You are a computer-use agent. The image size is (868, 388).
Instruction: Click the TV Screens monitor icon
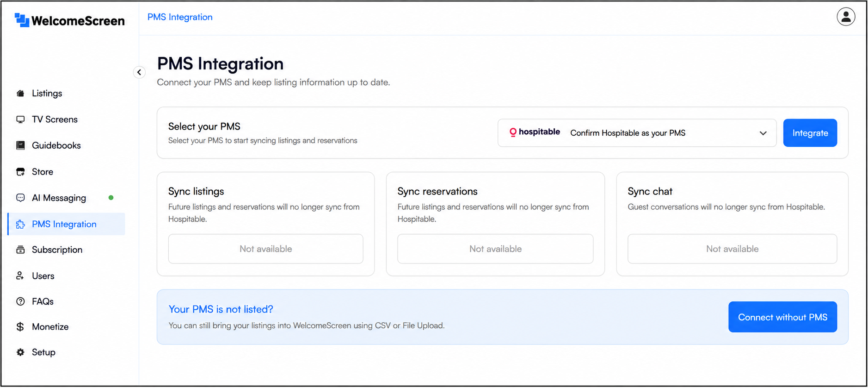[x=20, y=119]
